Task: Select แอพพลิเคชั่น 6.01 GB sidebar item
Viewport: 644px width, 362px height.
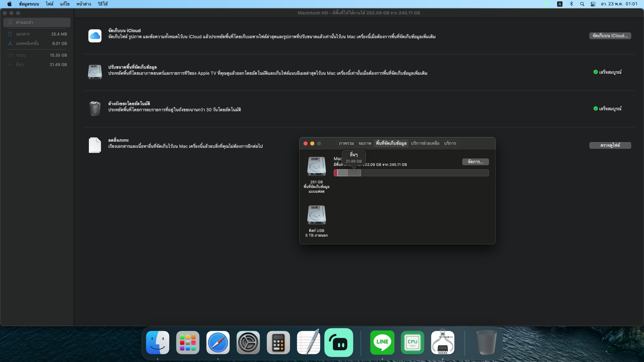Action: 37,43
